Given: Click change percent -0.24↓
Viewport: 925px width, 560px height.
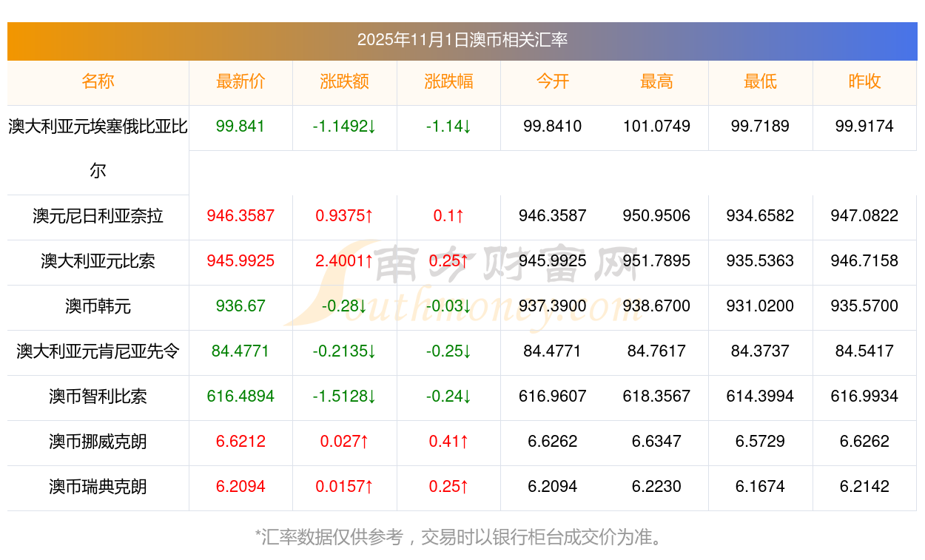Looking at the screenshot, I should coord(448,397).
